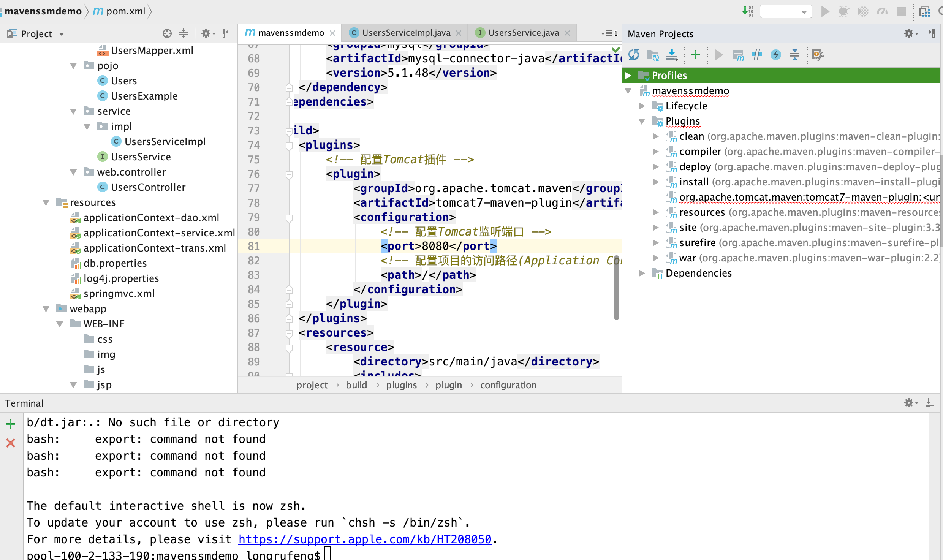Fold the plugin block at line 76
Screen dimensions: 943x560
[289, 174]
